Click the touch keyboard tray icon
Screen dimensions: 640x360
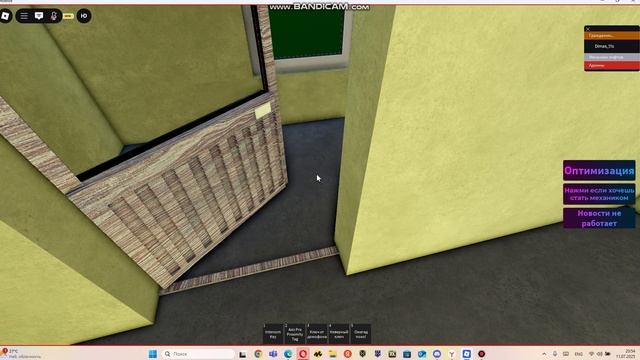click(x=566, y=354)
